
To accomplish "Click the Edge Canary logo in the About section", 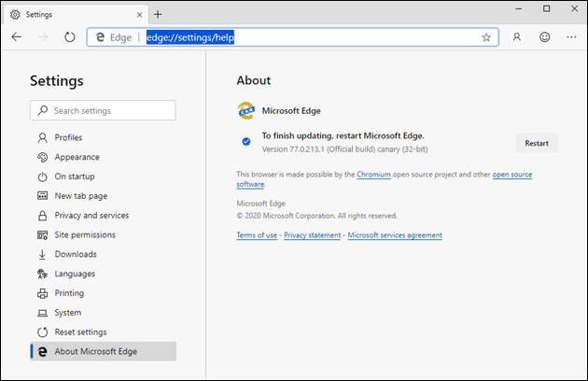I will click(246, 111).
